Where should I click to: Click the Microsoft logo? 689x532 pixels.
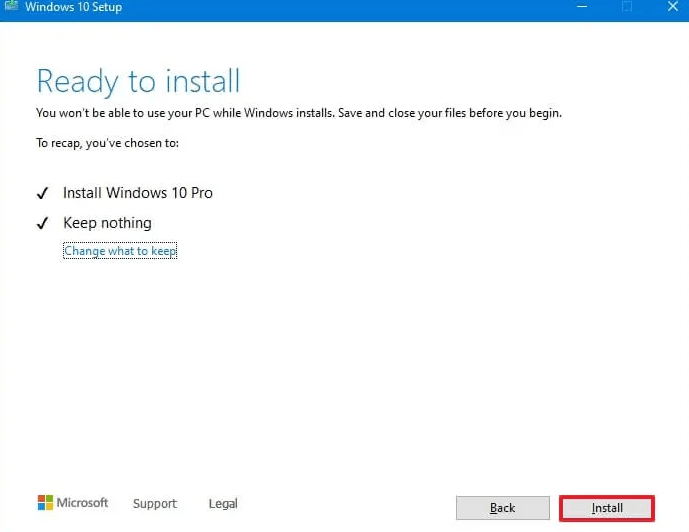73,503
